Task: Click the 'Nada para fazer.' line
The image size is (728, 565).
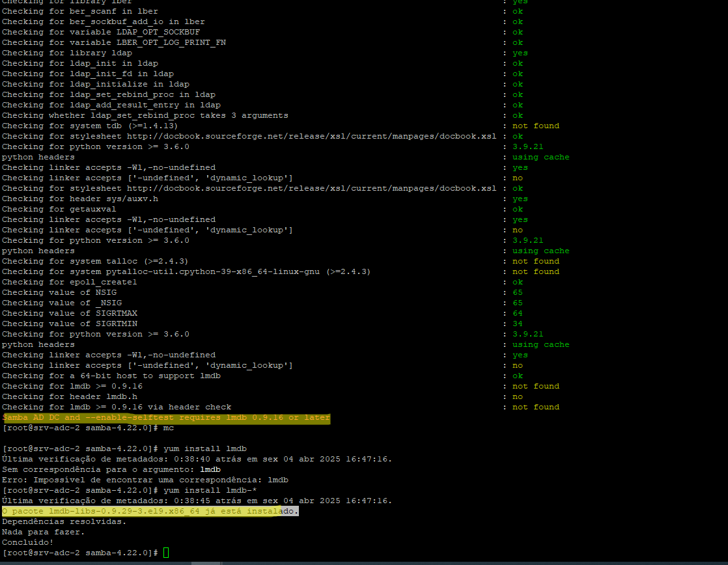Action: click(43, 532)
